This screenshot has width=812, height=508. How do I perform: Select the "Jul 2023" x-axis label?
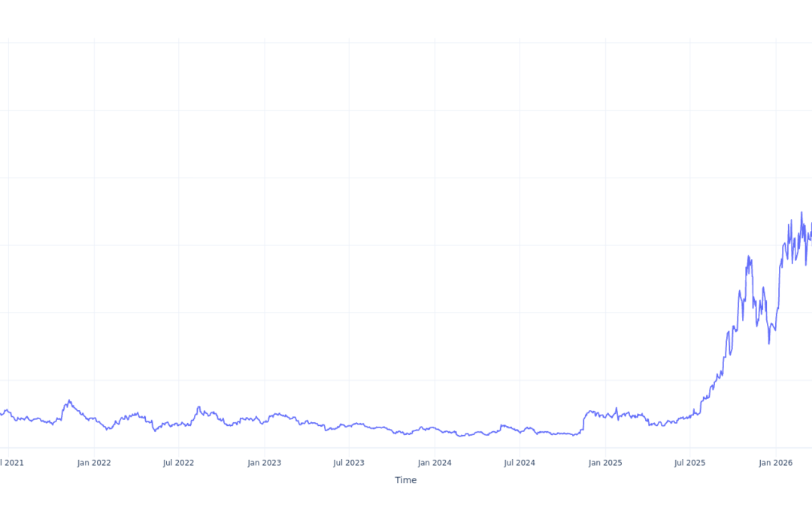tap(349, 463)
